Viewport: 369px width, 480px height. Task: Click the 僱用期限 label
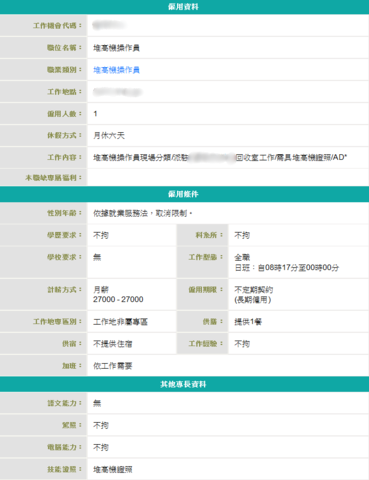[206, 289]
